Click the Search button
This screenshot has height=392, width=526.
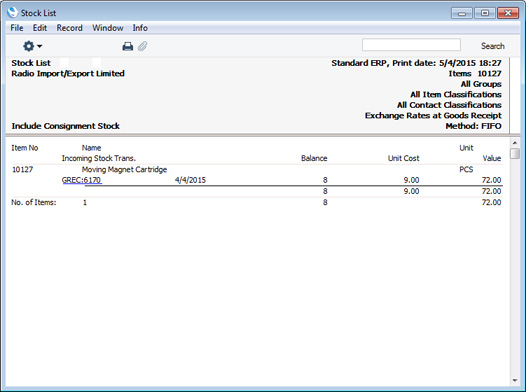(x=492, y=46)
